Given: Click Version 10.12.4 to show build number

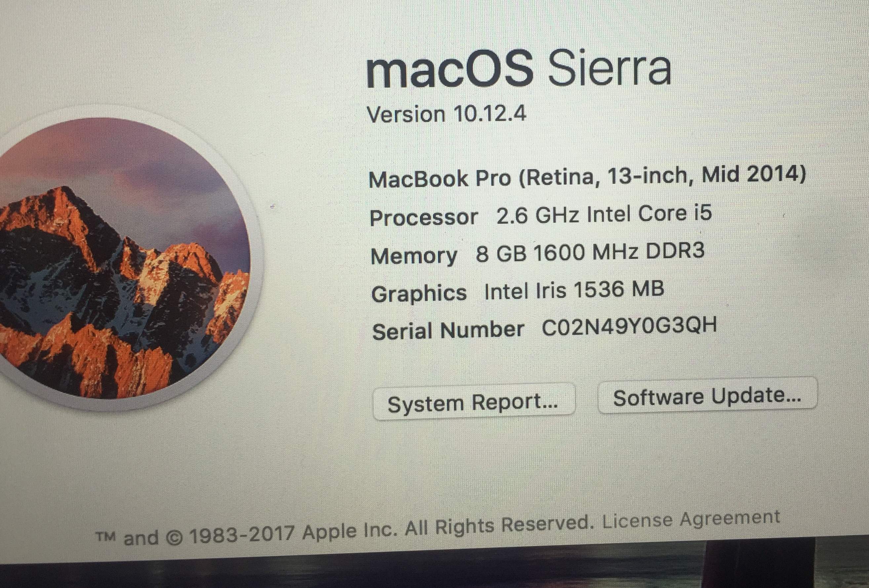Looking at the screenshot, I should pos(447,114).
